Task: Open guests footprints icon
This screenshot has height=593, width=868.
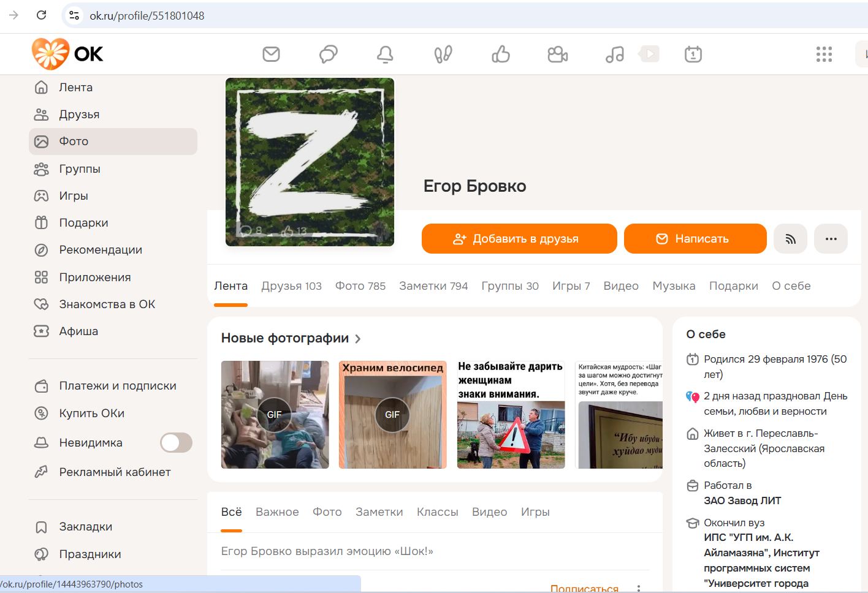Action: (443, 54)
